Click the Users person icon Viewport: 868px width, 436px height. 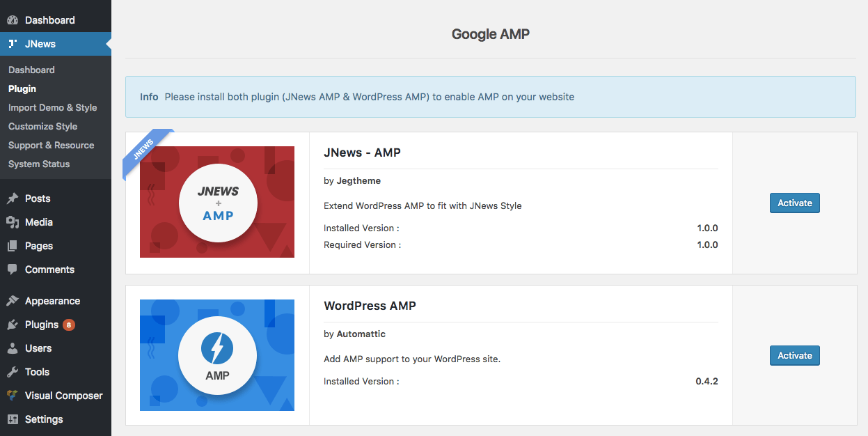pyautogui.click(x=13, y=348)
